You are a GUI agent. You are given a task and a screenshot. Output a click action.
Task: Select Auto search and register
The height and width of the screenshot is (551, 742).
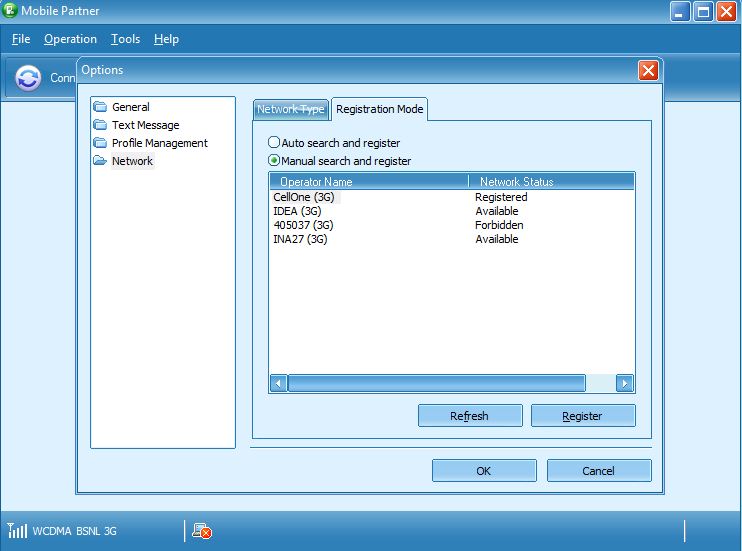coord(334,142)
